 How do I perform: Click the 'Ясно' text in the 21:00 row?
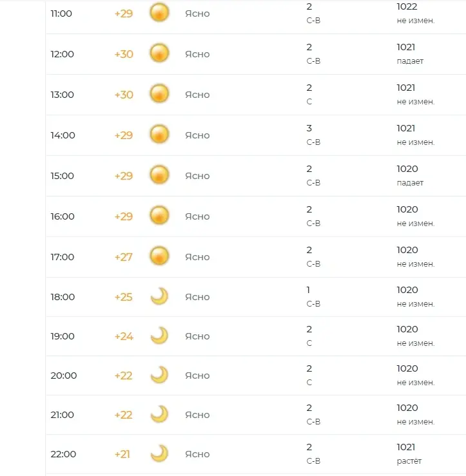197,415
